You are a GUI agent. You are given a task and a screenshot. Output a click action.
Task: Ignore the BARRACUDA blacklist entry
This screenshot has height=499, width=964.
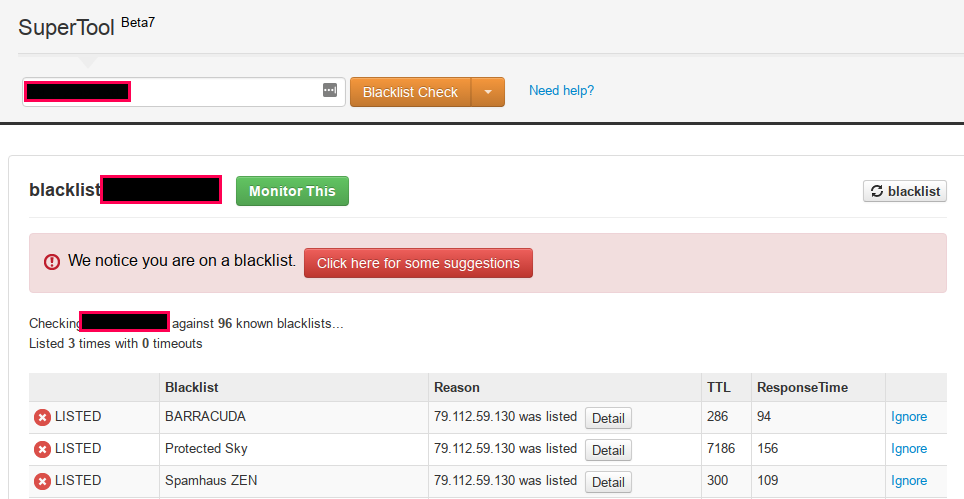(909, 417)
